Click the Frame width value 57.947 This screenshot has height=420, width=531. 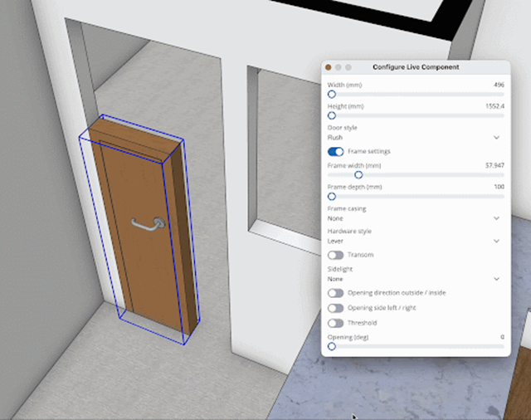[x=494, y=165]
